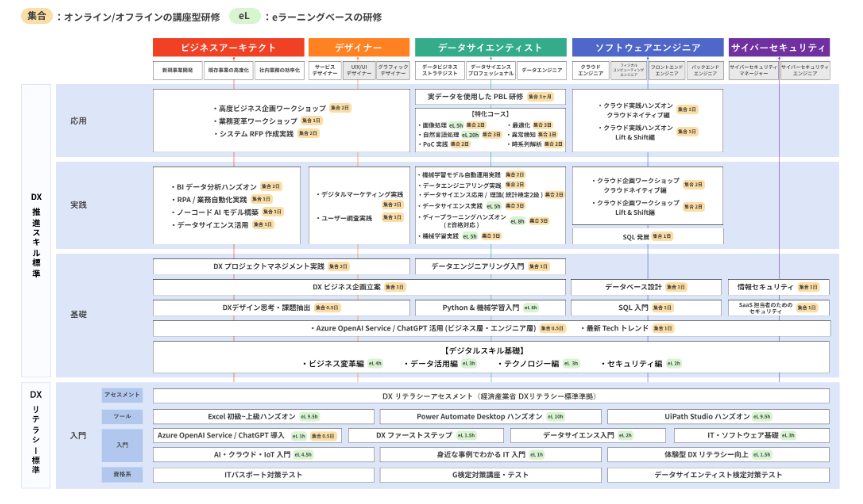The height and width of the screenshot is (504, 863).
Task: Click the サイバーセキュリティ purple header
Action: [x=779, y=47]
